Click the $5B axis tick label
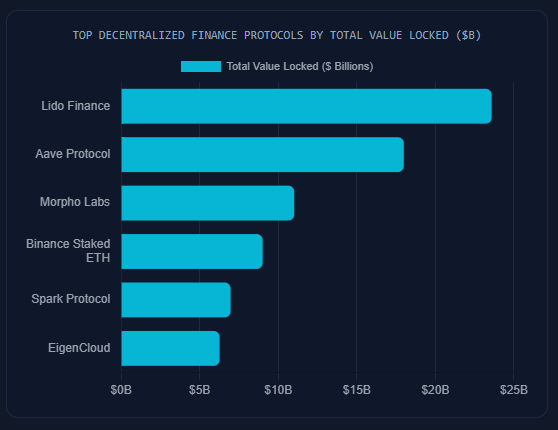The image size is (558, 430). click(199, 390)
